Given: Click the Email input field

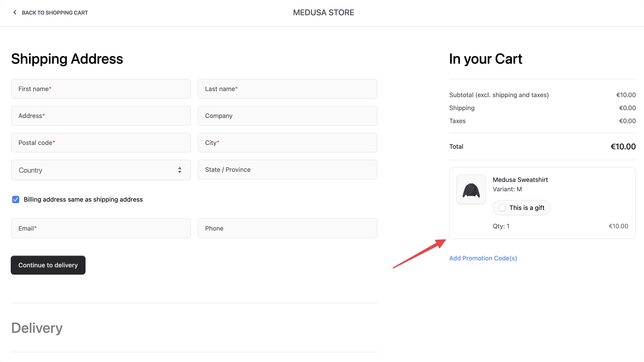Looking at the screenshot, I should click(101, 228).
